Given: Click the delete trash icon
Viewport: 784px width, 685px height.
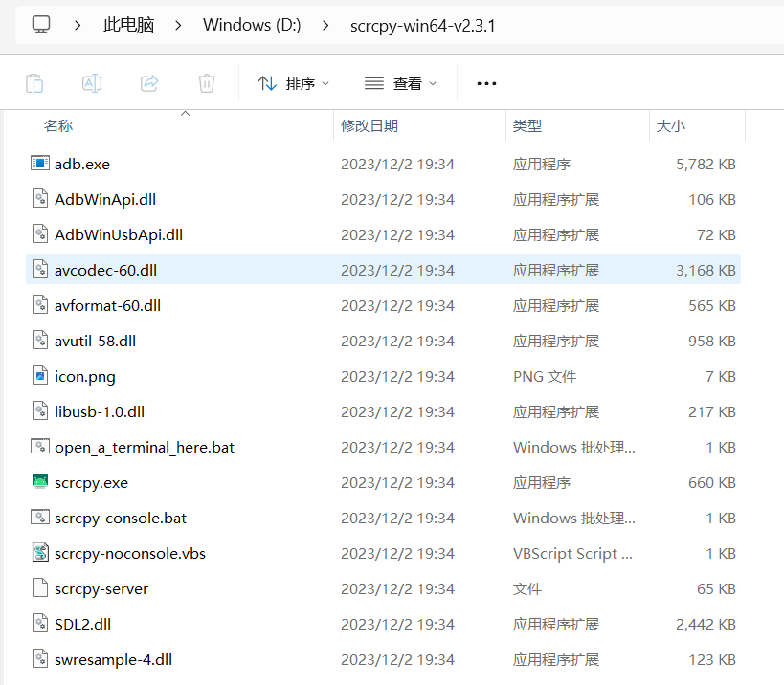Looking at the screenshot, I should [x=207, y=83].
